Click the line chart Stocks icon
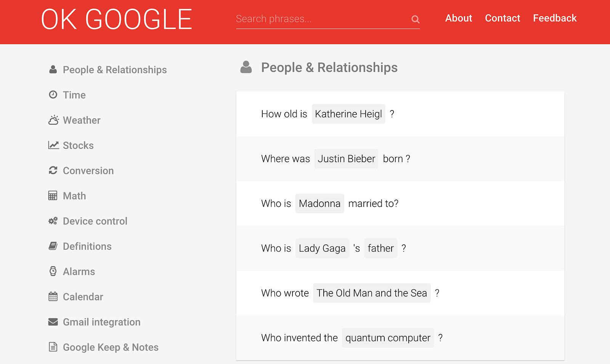 pyautogui.click(x=53, y=145)
